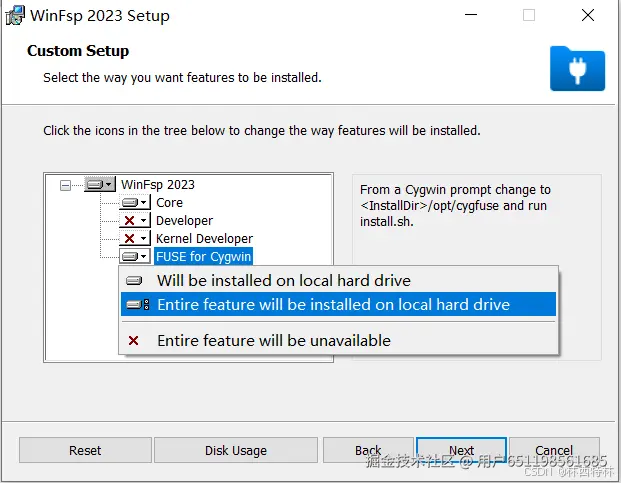
Task: Choose "Entire feature will be unavailable"
Action: (x=339, y=340)
